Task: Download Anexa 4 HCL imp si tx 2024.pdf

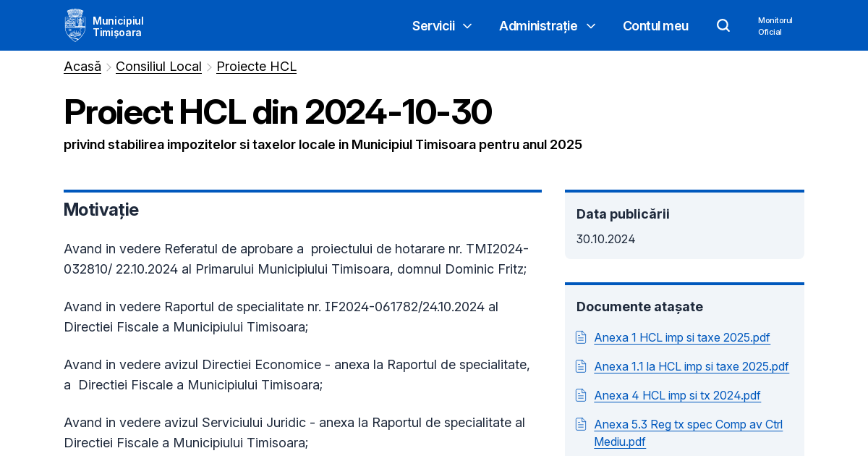Action: click(677, 395)
